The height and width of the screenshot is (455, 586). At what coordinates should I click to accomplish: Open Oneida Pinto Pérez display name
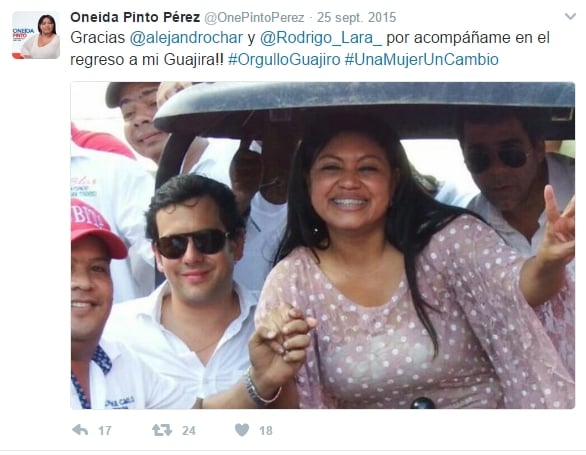click(x=135, y=17)
